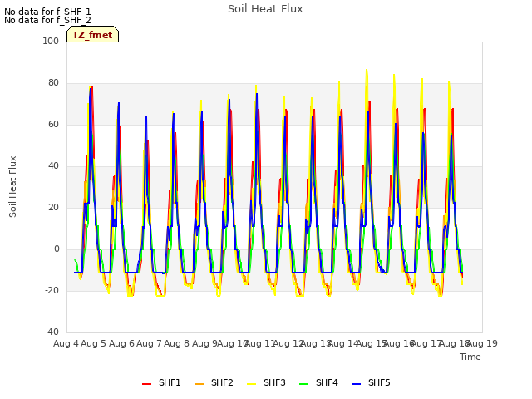Click the Aug 4 x-axis tick label
532x399 pixels.
click(66, 343)
